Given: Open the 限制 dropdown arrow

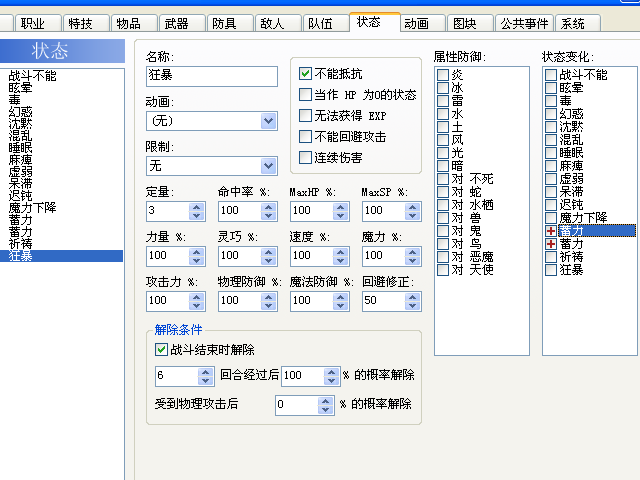Looking at the screenshot, I should pos(269,166).
